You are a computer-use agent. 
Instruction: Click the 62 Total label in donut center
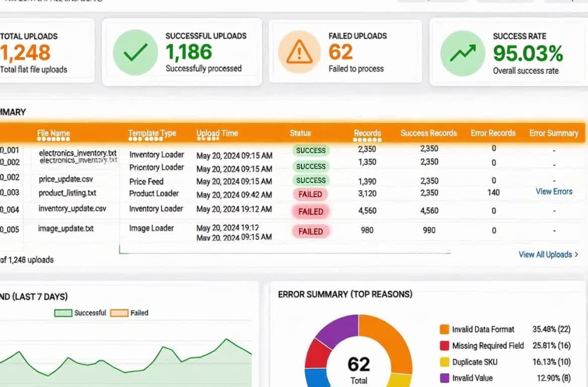pyautogui.click(x=359, y=370)
